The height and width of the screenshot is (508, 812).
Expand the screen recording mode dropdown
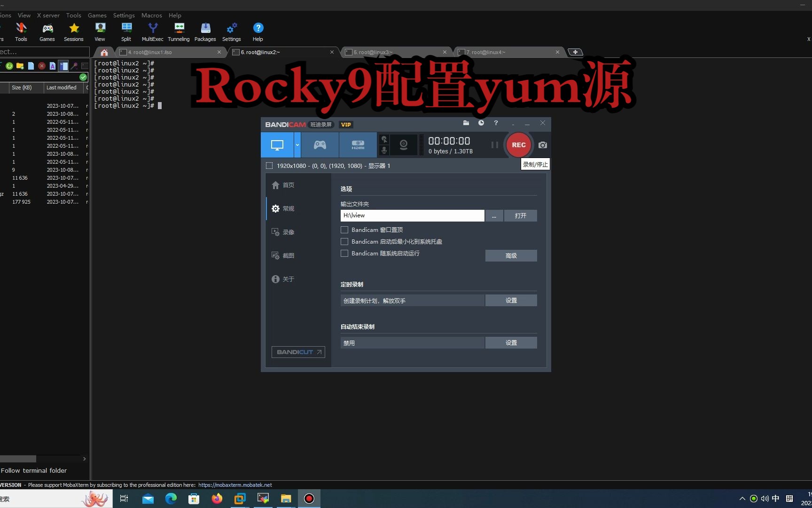pyautogui.click(x=297, y=145)
